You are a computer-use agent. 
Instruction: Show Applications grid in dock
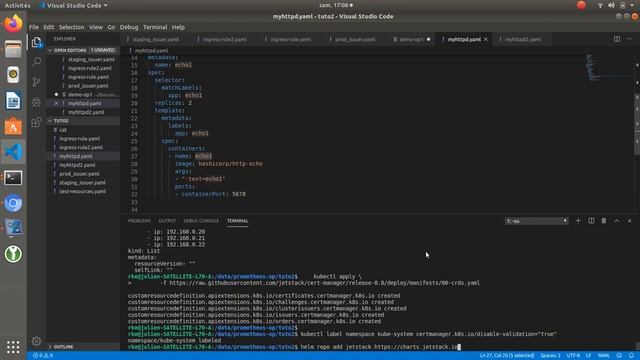tap(13, 347)
